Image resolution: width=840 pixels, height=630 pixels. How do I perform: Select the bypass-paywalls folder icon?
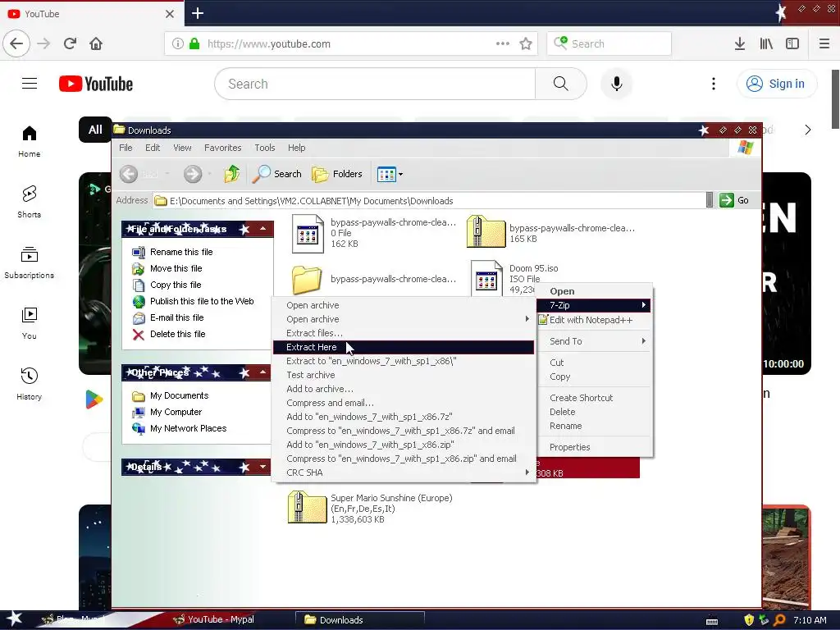307,279
